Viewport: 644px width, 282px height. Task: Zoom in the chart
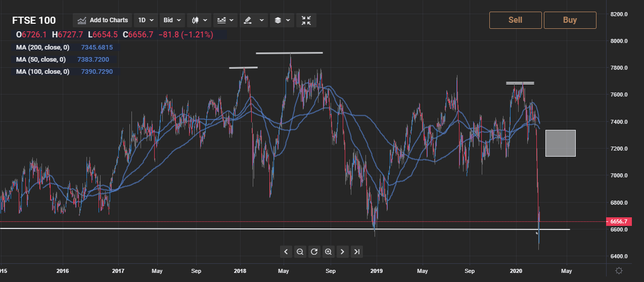point(328,252)
